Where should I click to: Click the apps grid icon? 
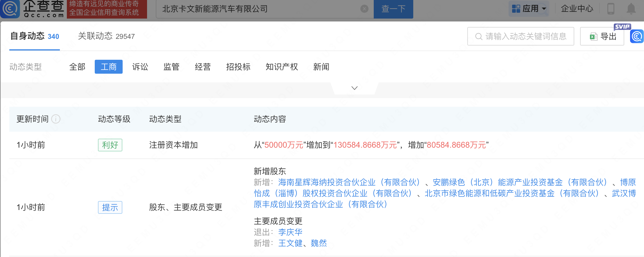[516, 9]
